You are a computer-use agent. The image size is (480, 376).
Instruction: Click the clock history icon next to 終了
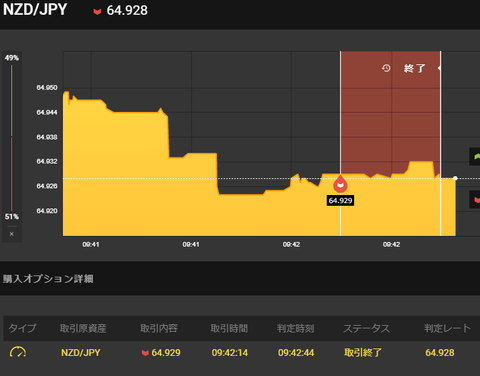(386, 68)
